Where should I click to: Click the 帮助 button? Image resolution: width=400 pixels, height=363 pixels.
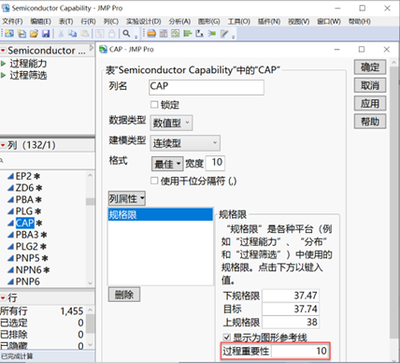tap(370, 122)
